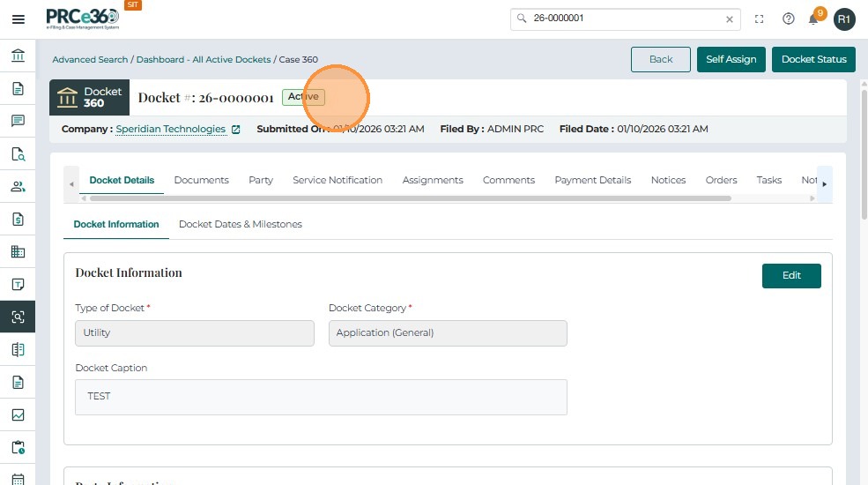The height and width of the screenshot is (485, 868).
Task: Click the Self Assign button
Action: (x=731, y=59)
